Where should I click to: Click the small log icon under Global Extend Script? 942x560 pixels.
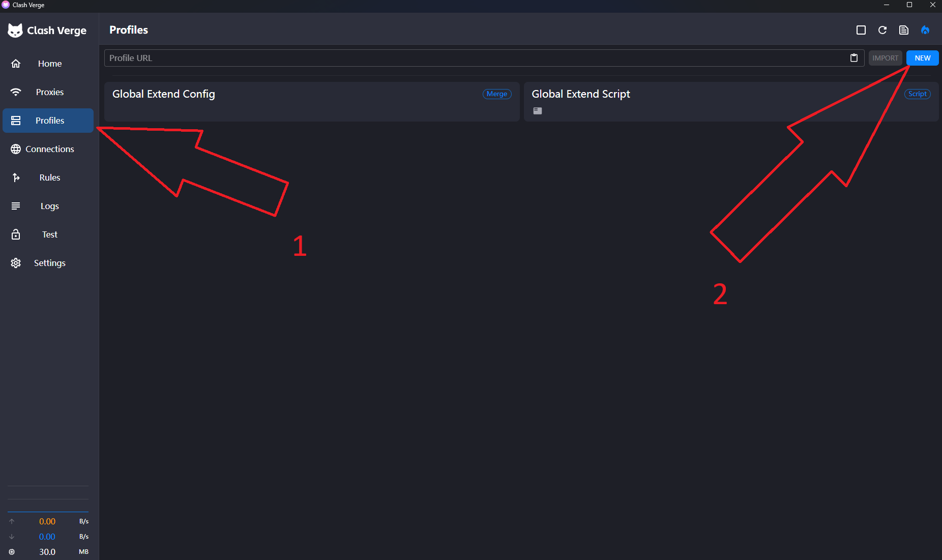(x=538, y=111)
